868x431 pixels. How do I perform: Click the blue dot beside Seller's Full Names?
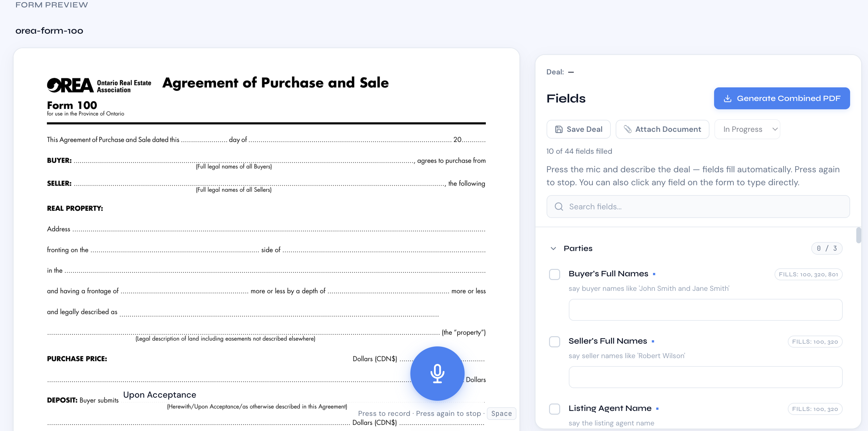653,342
